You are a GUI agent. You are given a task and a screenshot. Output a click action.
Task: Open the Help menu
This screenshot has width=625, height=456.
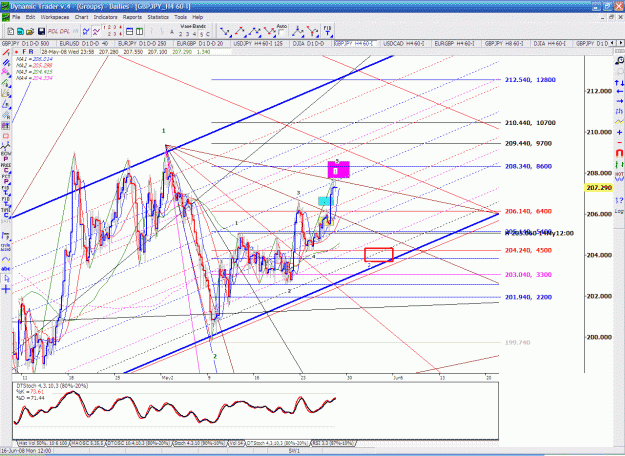198,17
